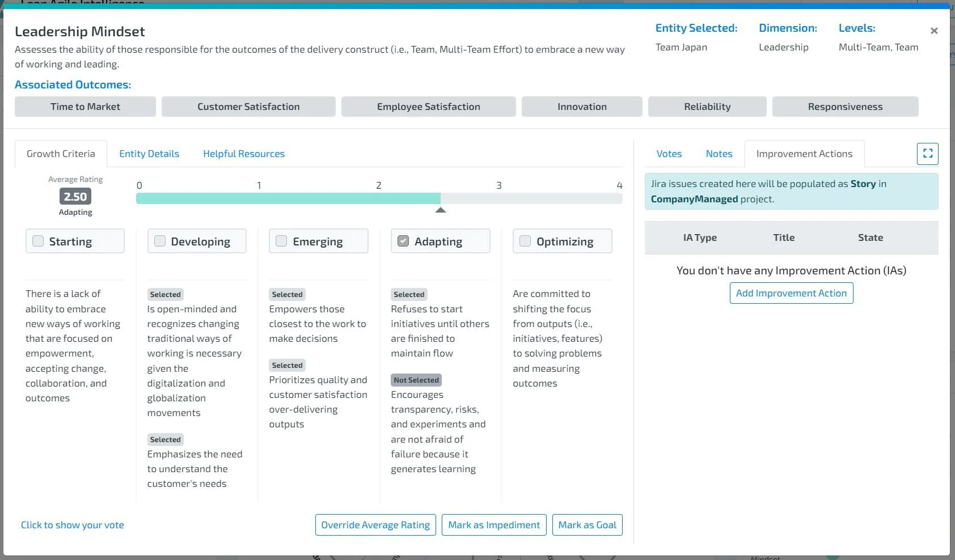Click the average rating progress bar

pyautogui.click(x=379, y=197)
